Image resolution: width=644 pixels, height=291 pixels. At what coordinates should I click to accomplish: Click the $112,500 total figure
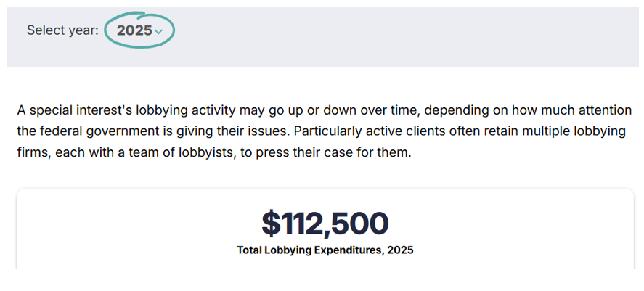pos(325,224)
